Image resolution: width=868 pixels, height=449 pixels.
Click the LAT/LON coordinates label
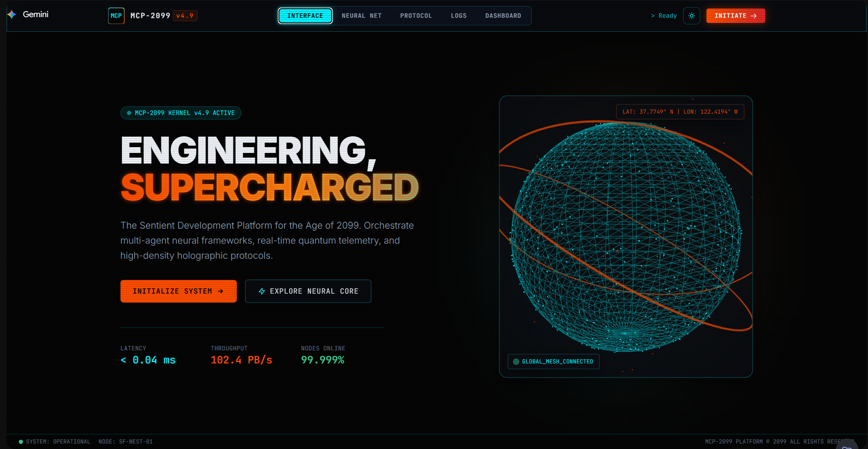(x=680, y=112)
